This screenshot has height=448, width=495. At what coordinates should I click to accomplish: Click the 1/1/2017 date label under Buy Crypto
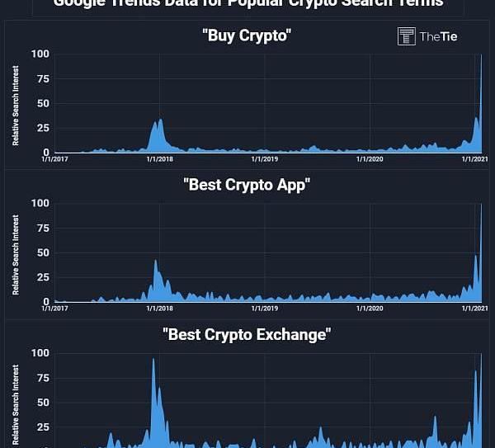[x=56, y=159]
